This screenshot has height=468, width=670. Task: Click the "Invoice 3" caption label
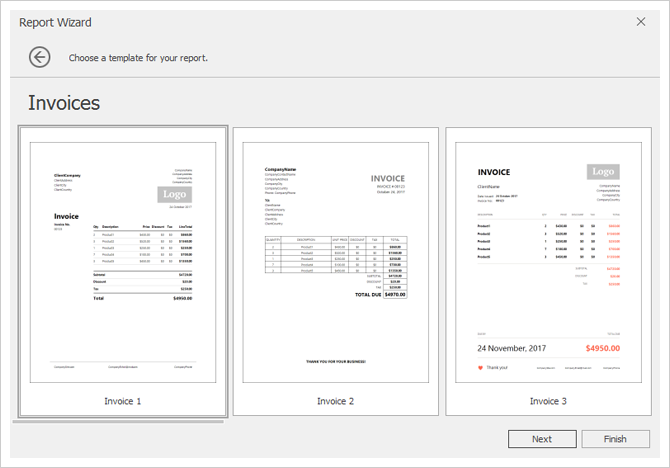click(548, 401)
